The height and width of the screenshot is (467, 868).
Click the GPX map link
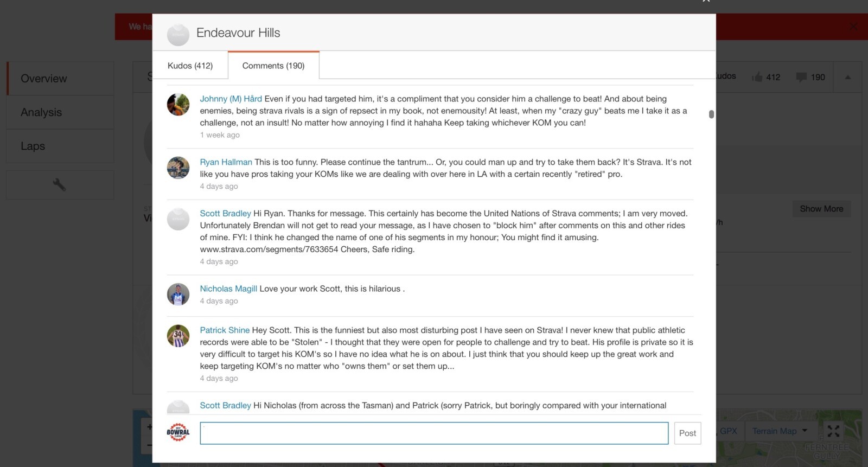tap(729, 431)
